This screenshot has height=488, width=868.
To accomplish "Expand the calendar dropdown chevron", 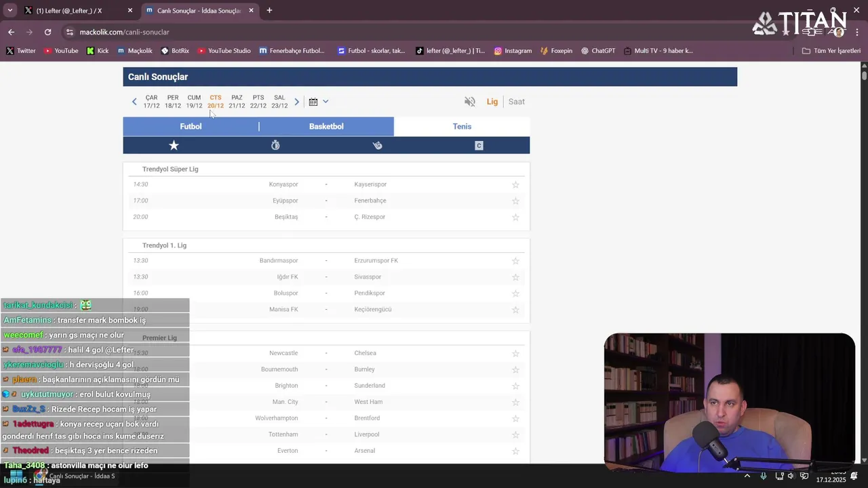I will (325, 102).
